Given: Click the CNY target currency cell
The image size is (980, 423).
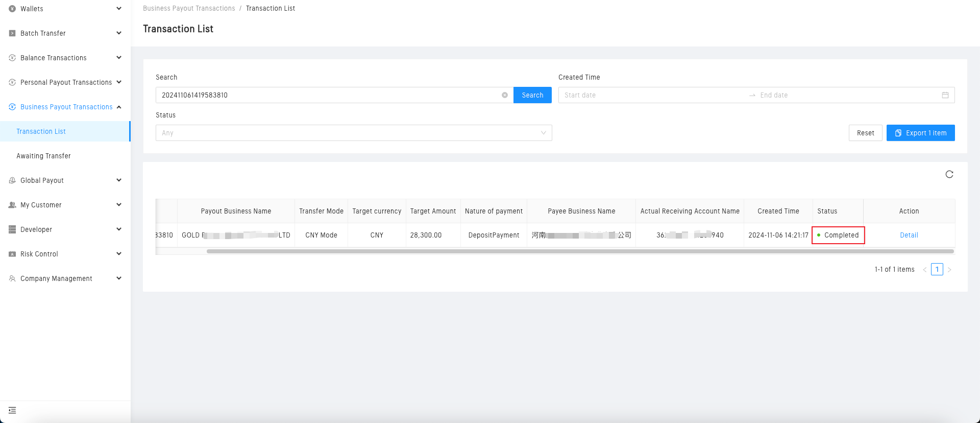Looking at the screenshot, I should tap(377, 235).
